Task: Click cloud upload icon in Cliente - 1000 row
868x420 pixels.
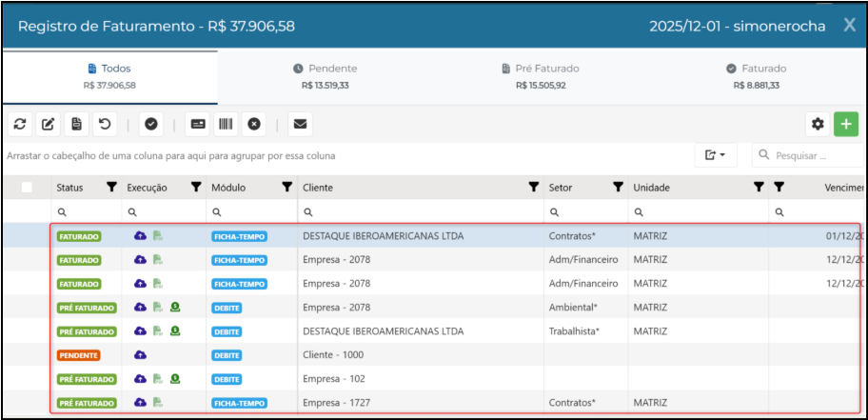Action: point(141,354)
